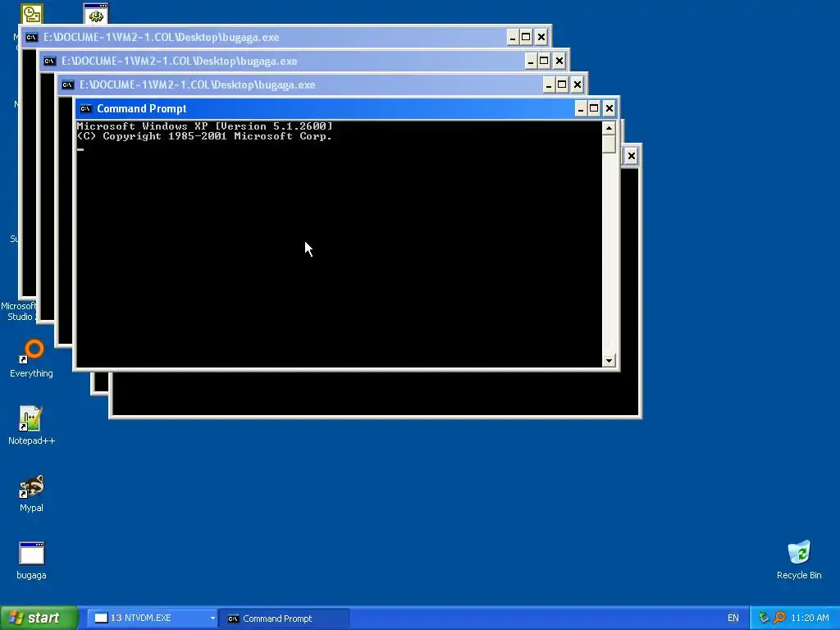The height and width of the screenshot is (630, 840).
Task: Close the middle bugaga.exe window
Action: 559,61
